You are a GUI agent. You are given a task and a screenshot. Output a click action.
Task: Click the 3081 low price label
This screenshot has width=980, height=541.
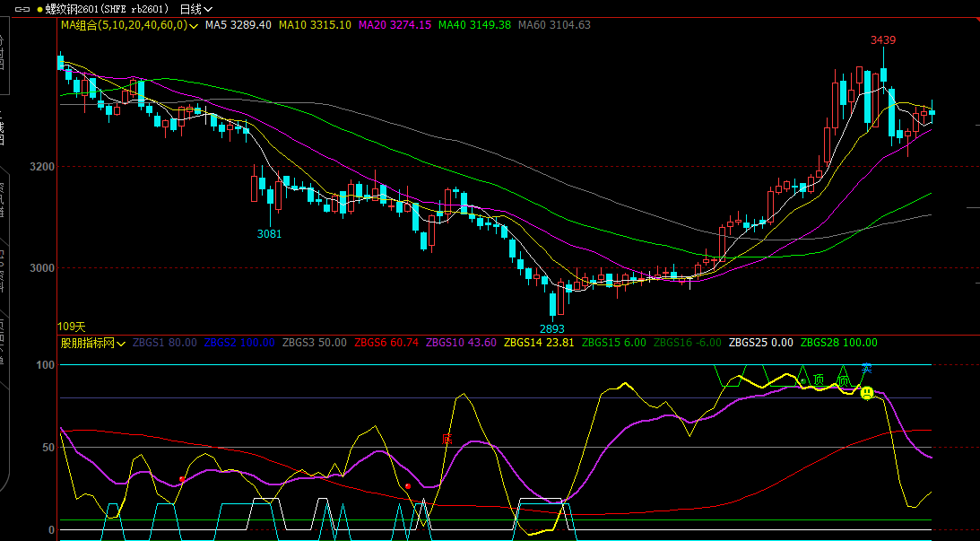pyautogui.click(x=269, y=234)
